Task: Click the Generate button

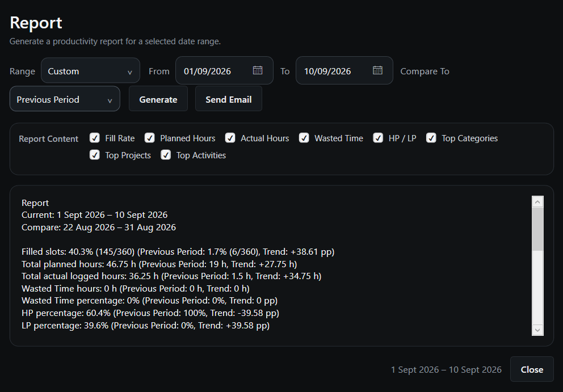Action: point(158,99)
